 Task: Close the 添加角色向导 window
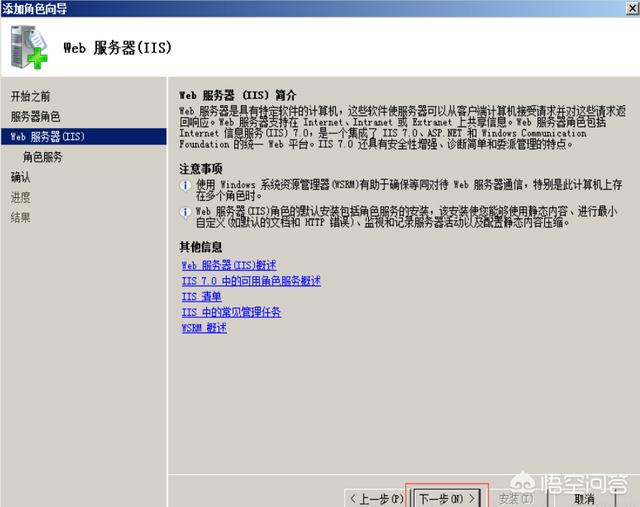coord(633,8)
